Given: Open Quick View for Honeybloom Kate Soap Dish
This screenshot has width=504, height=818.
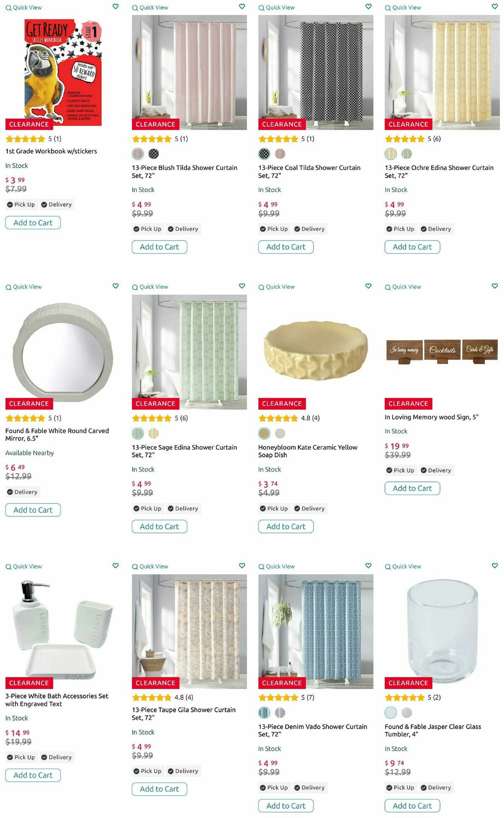Looking at the screenshot, I should 276,286.
